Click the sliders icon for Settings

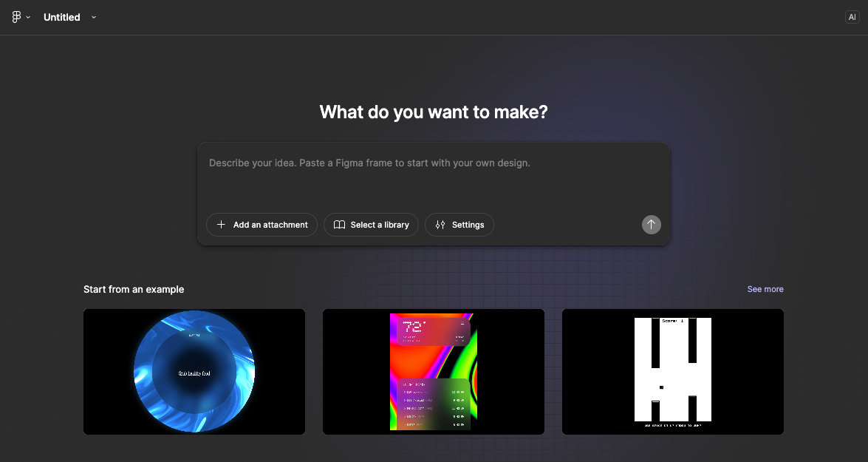(x=440, y=225)
